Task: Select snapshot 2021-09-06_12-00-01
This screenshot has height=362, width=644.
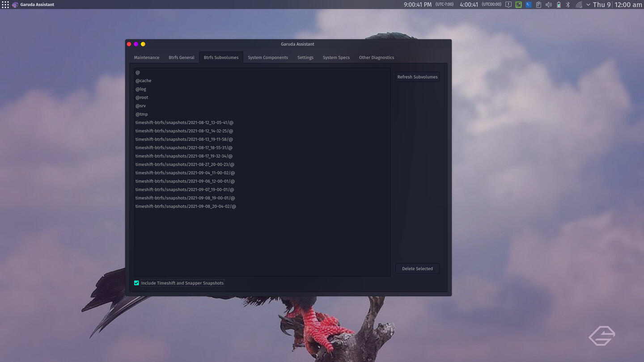Action: 262,181
